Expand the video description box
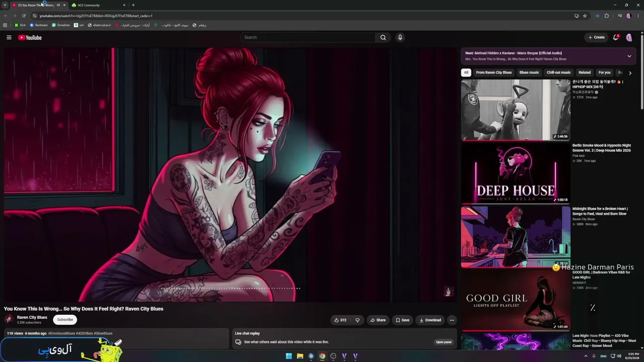The image size is (644, 362). (116, 338)
